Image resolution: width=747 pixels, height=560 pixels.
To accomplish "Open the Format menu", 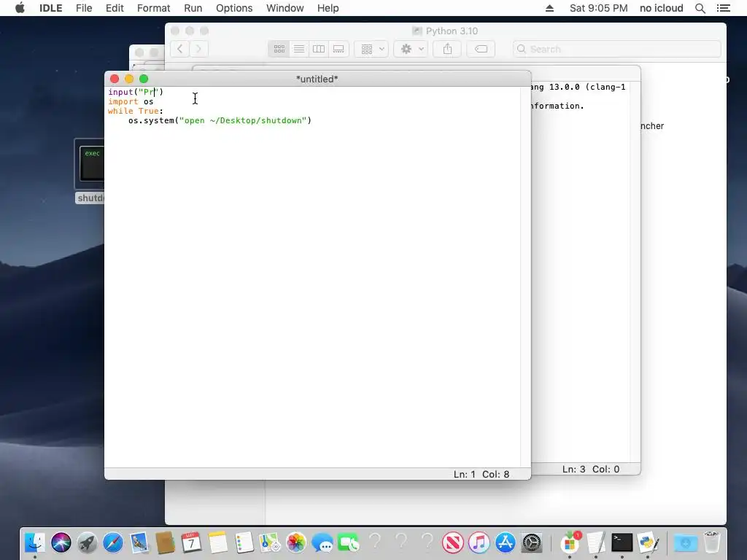I will click(x=153, y=8).
